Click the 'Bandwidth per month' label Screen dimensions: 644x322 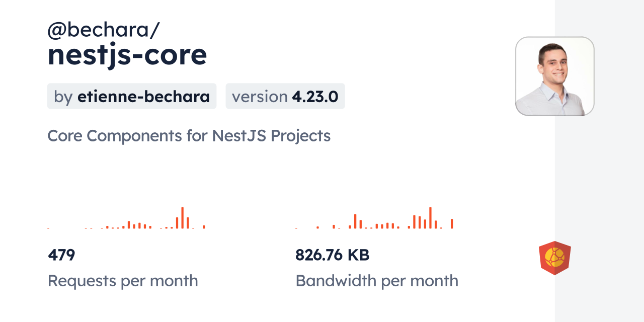(x=376, y=281)
